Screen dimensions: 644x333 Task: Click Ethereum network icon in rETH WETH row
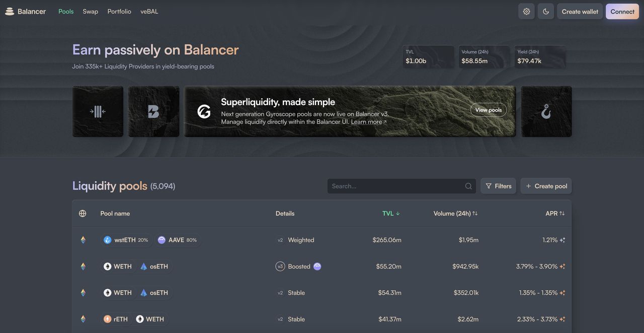(x=83, y=319)
